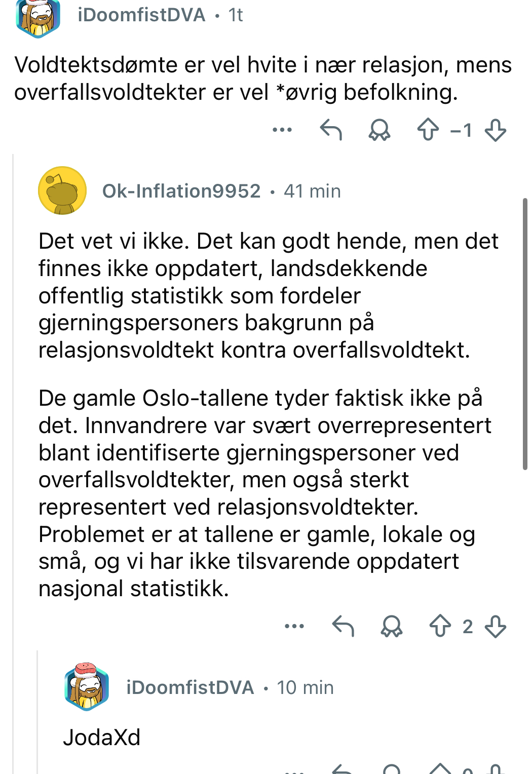Open more options for top iDoomfistDVA comment
532x774 pixels.
pos(282,130)
